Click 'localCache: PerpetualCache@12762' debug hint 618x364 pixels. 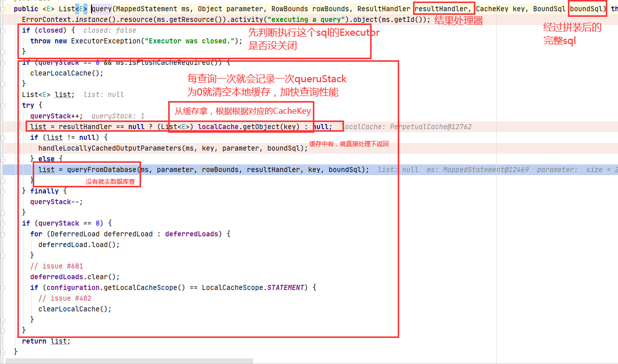tap(406, 127)
